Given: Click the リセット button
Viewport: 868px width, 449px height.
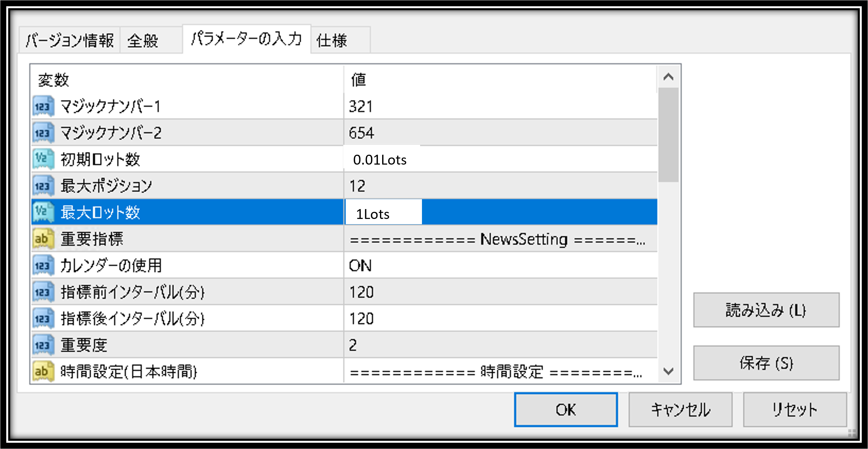Looking at the screenshot, I should [795, 409].
